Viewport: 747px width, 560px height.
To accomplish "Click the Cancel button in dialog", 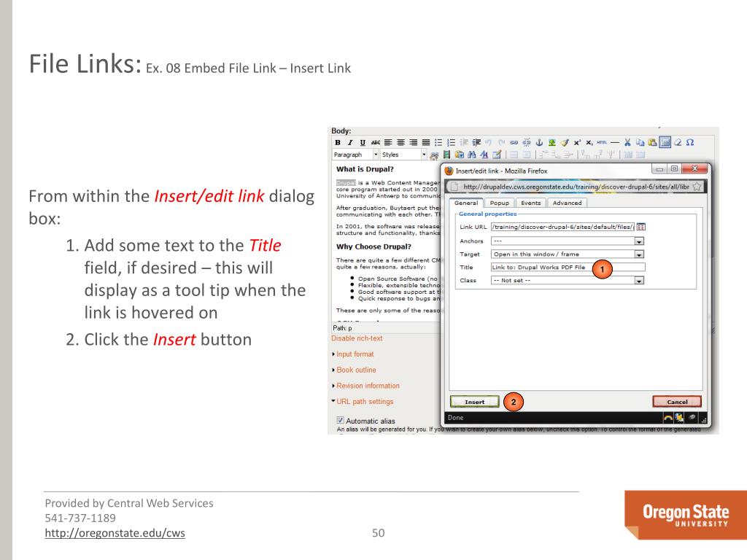I will point(677,402).
